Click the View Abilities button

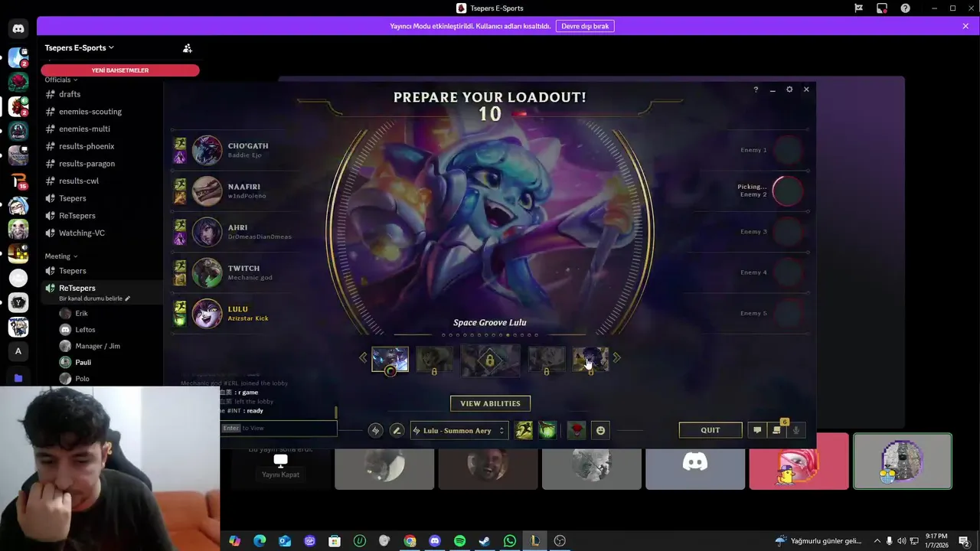[490, 403]
